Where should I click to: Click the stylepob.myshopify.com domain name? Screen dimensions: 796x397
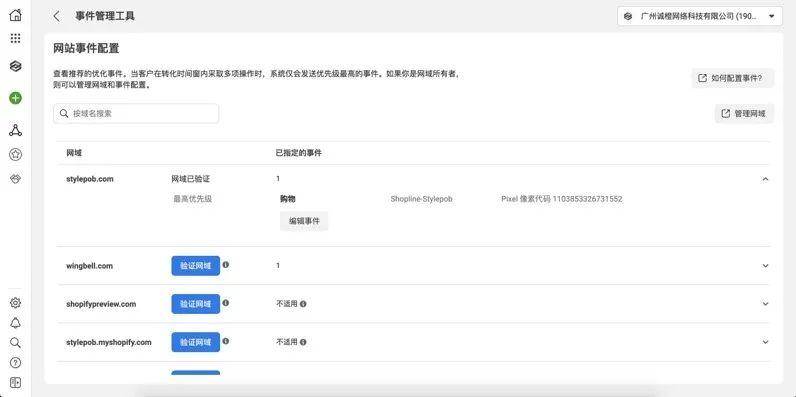pos(109,342)
